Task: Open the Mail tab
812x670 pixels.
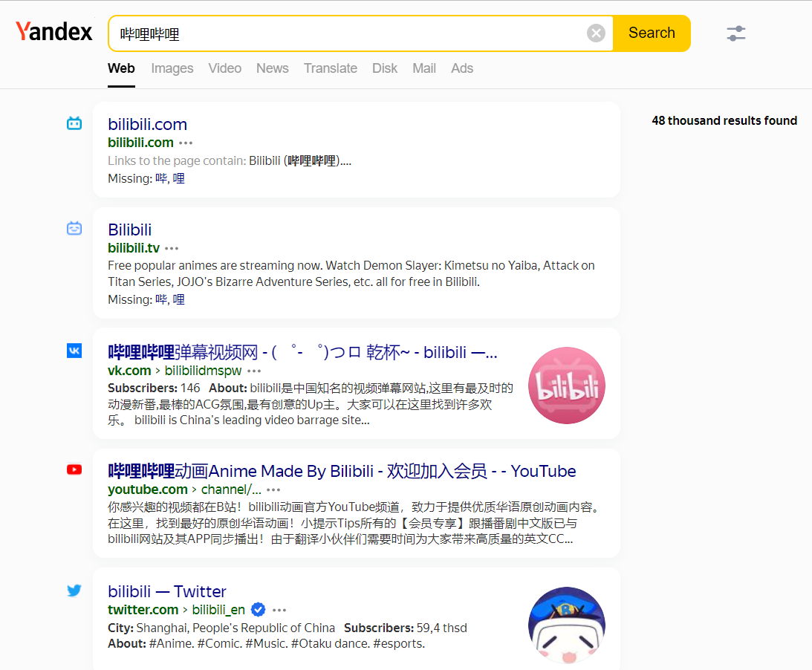Action: pyautogui.click(x=424, y=68)
